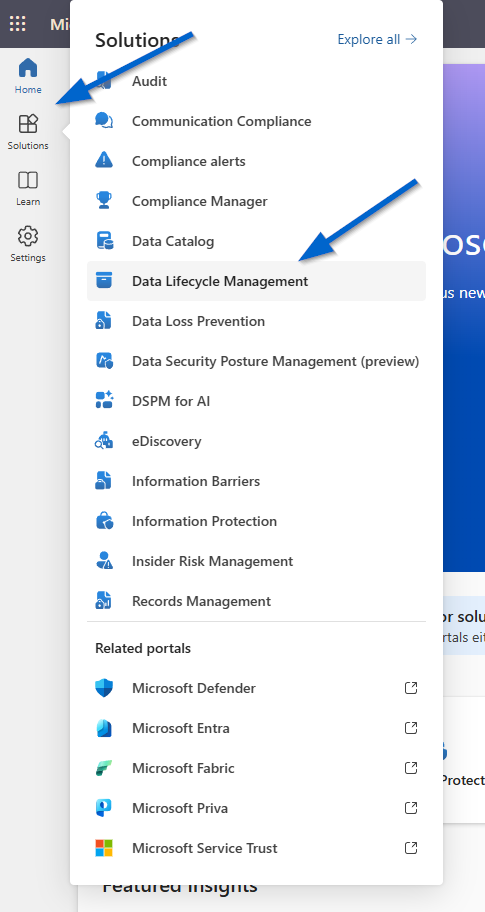Open Data Loss Prevention solution
This screenshot has height=912, width=485.
(256, 321)
